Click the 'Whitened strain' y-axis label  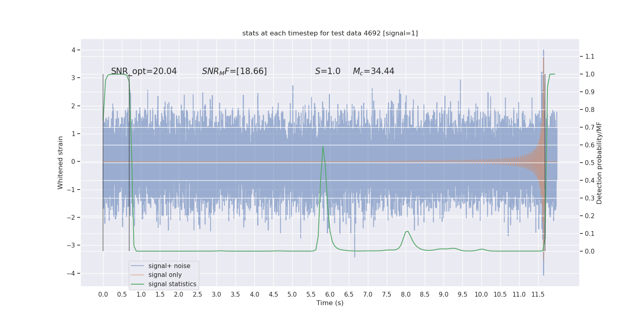pyautogui.click(x=60, y=163)
